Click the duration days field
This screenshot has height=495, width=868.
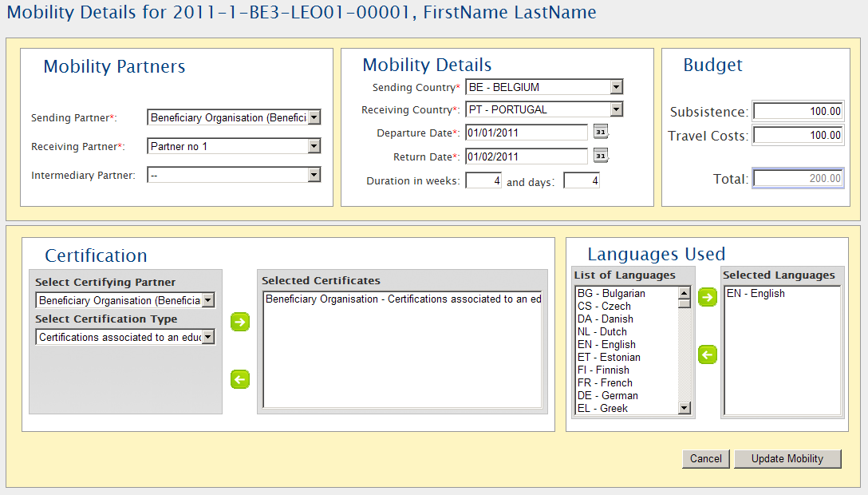[x=582, y=180]
